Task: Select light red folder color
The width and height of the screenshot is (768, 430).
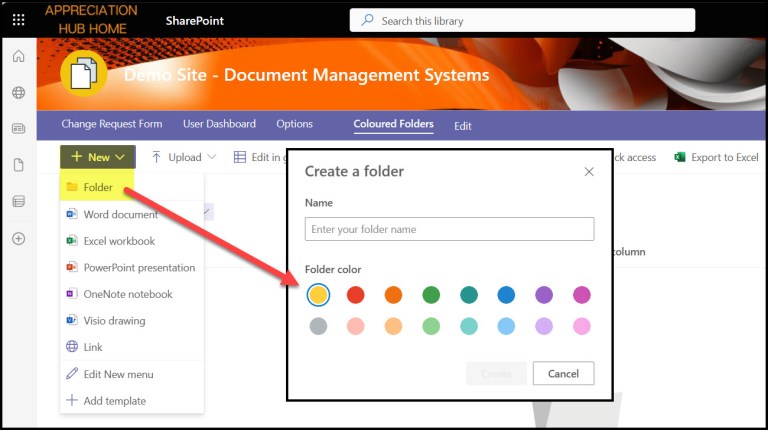Action: [x=356, y=326]
